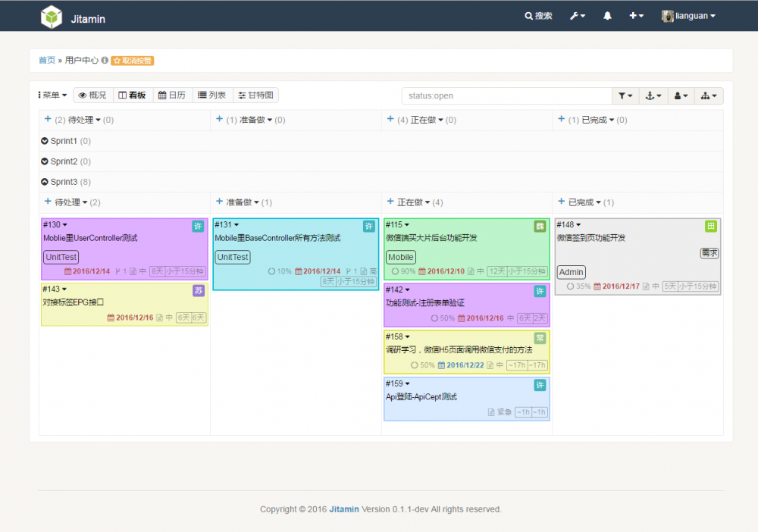
Task: Open Sprint3 已完成 (1) column dropdown
Action: 584,202
